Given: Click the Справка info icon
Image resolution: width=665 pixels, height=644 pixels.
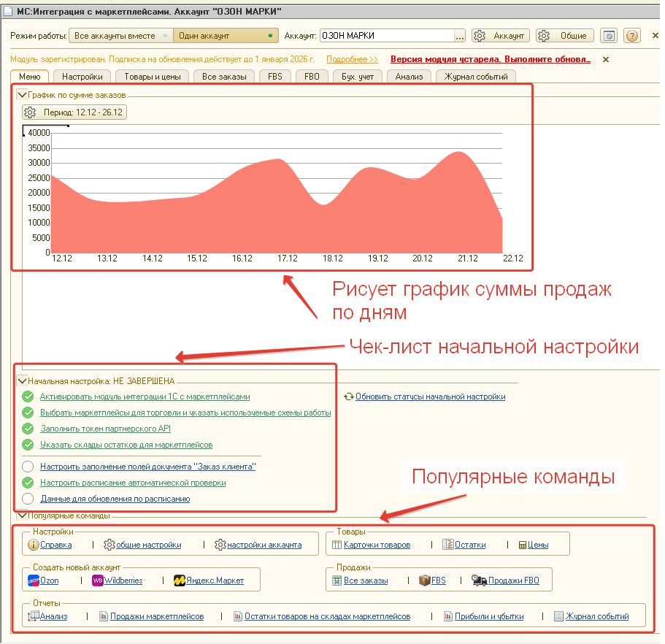Looking at the screenshot, I should tap(34, 545).
